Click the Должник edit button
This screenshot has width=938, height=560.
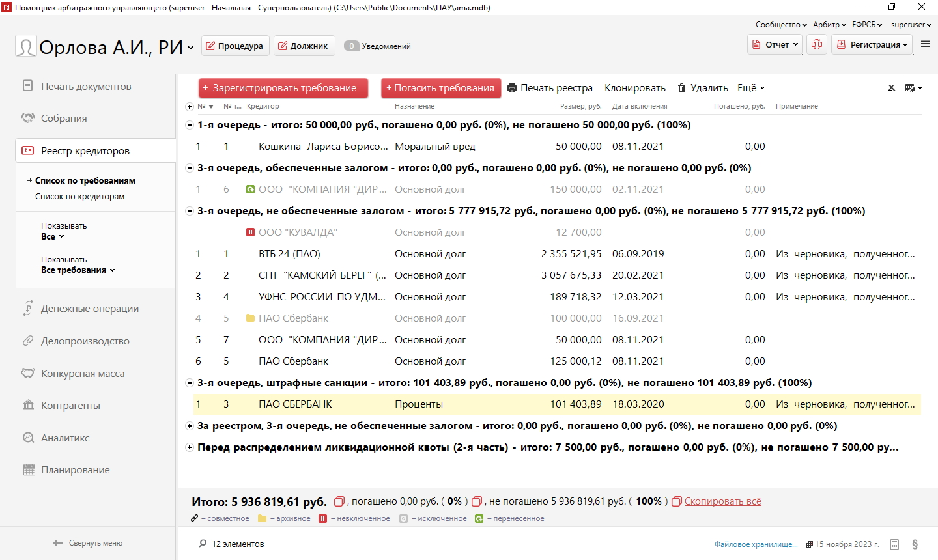(x=304, y=46)
